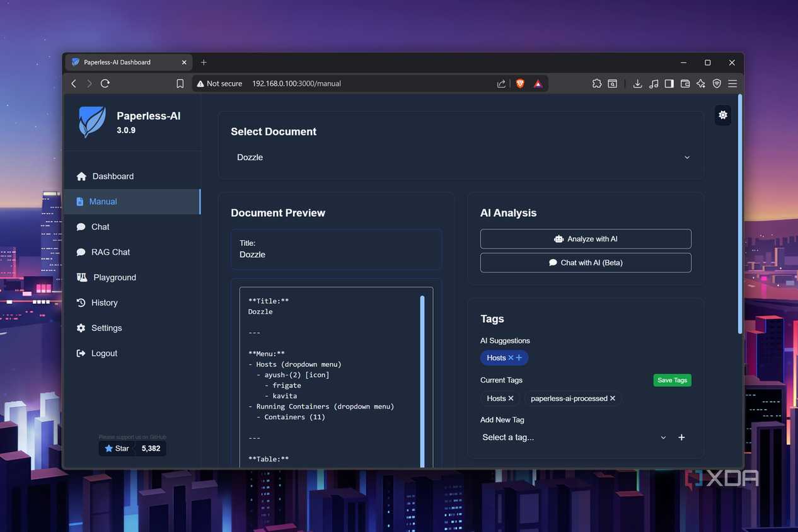The width and height of the screenshot is (798, 532).
Task: Click the Brave VPN shield icon
Action: click(717, 83)
